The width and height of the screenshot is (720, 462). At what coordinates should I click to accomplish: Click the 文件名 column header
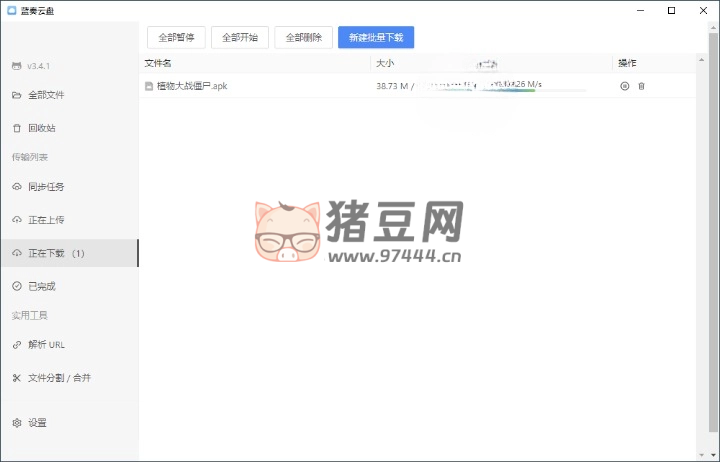click(158, 63)
